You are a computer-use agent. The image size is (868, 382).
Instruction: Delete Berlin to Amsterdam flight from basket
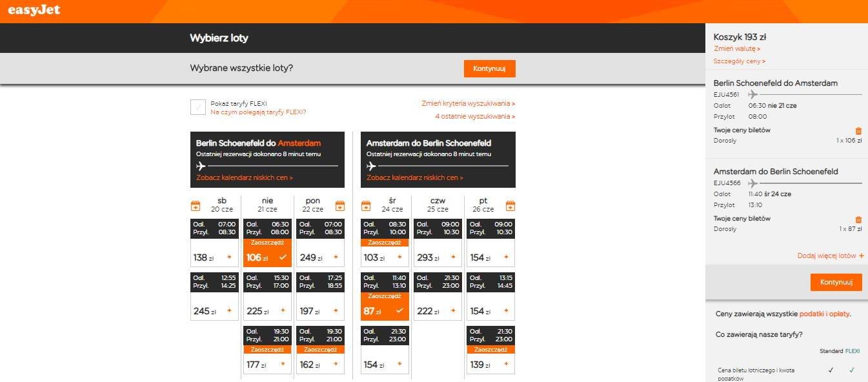coord(858,131)
